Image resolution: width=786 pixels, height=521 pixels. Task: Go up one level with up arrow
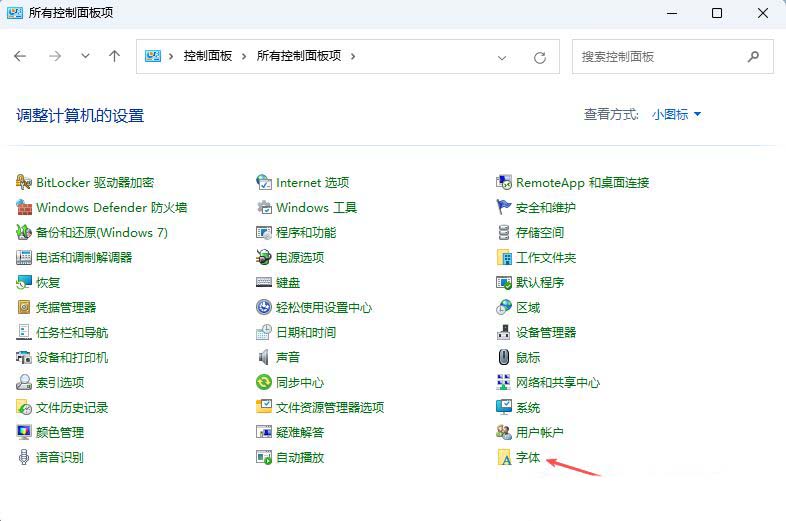point(114,56)
